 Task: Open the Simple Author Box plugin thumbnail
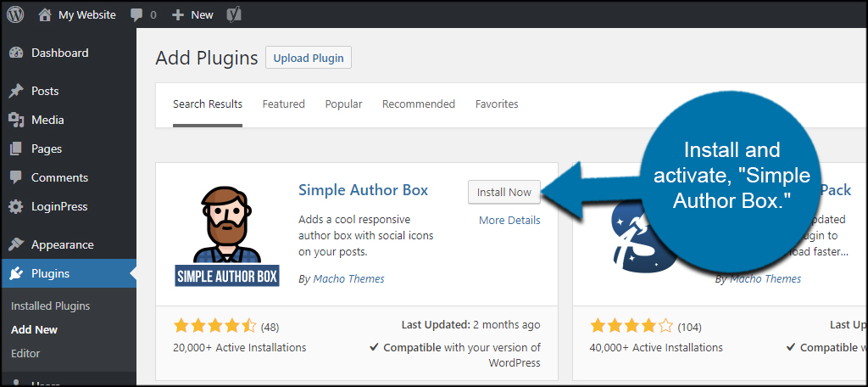click(227, 236)
